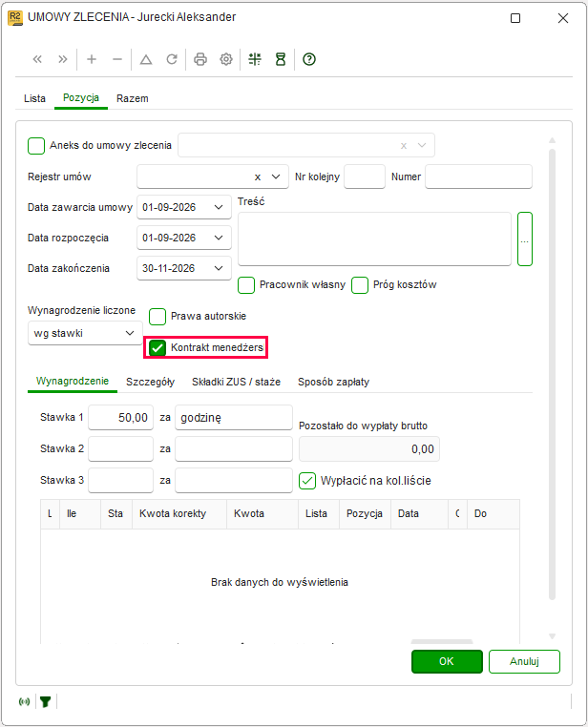The height and width of the screenshot is (727, 588).
Task: Click Pozostało do wypłaty brutto value 0,00
Action: click(369, 449)
